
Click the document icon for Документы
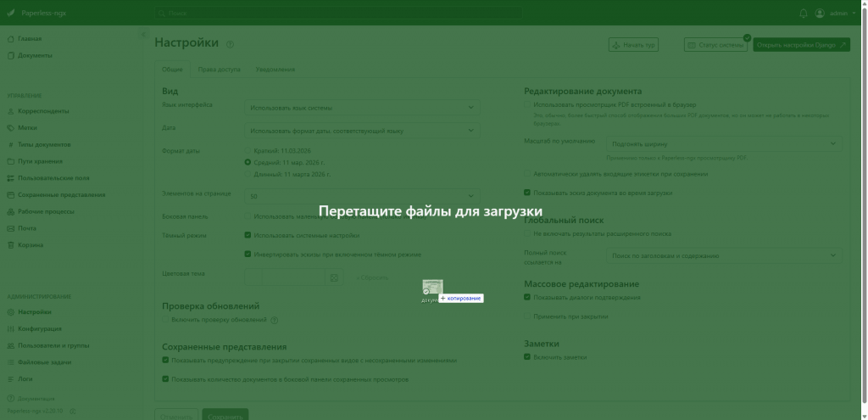click(10, 55)
